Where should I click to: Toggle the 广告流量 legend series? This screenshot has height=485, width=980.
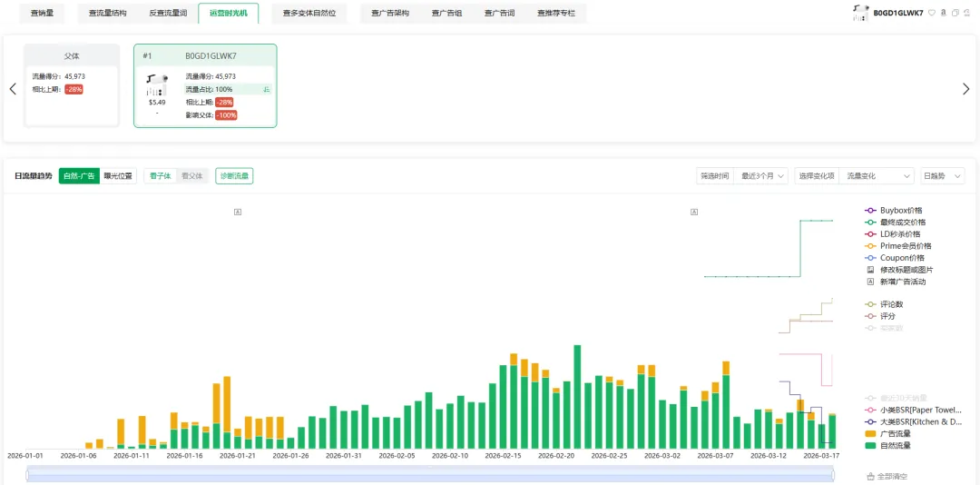(x=895, y=434)
